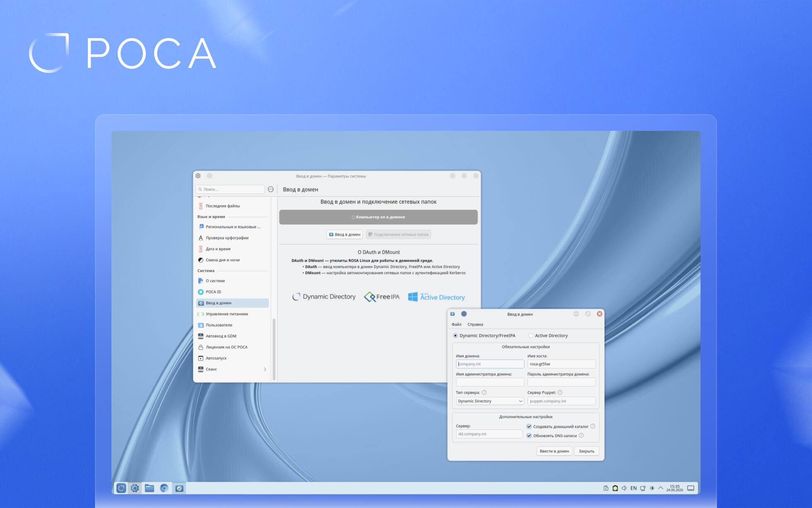Click help icon beside Обновлять DNS-записи
This screenshot has width=812, height=508.
(581, 435)
